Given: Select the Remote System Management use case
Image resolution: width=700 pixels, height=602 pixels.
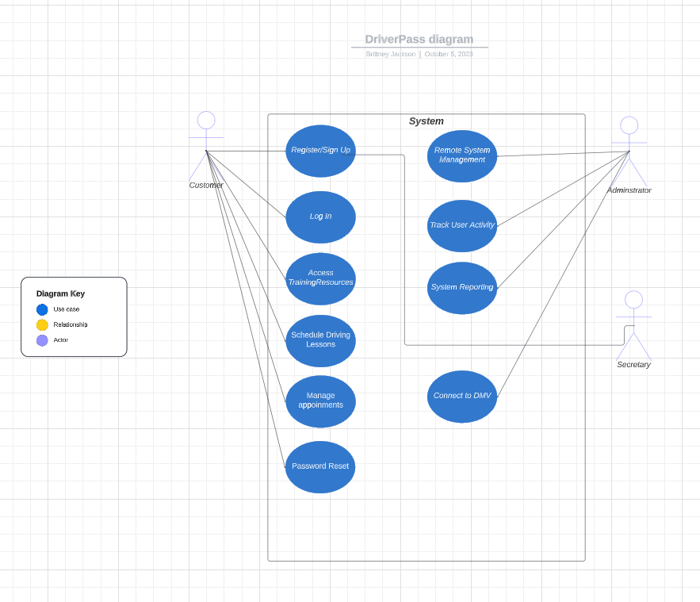Looking at the screenshot, I should click(462, 156).
